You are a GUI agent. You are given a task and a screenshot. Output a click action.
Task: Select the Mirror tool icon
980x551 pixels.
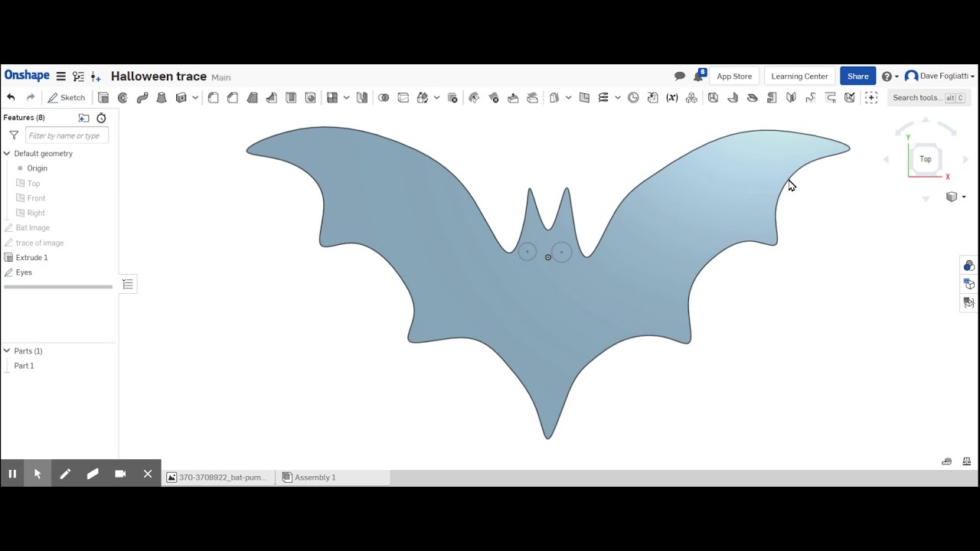pyautogui.click(x=362, y=98)
